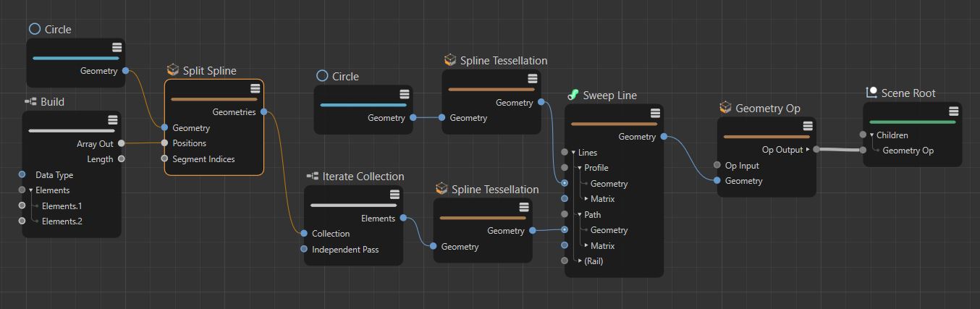Image resolution: width=980 pixels, height=309 pixels.
Task: Click the Geometry input port on Split Spline
Action: coord(164,127)
